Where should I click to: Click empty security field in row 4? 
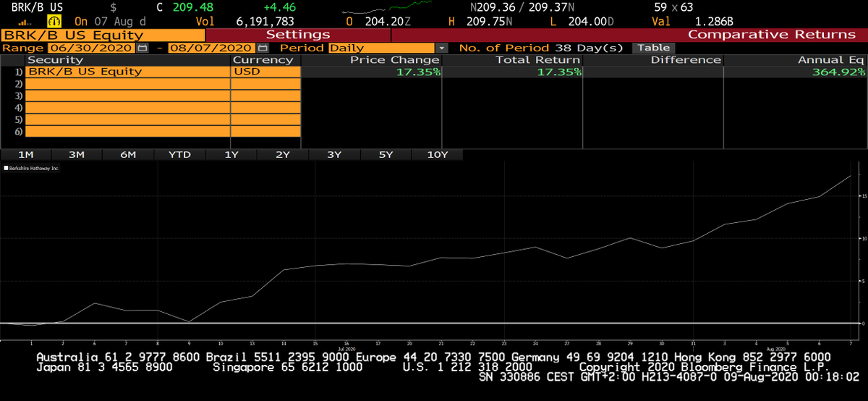[x=127, y=108]
